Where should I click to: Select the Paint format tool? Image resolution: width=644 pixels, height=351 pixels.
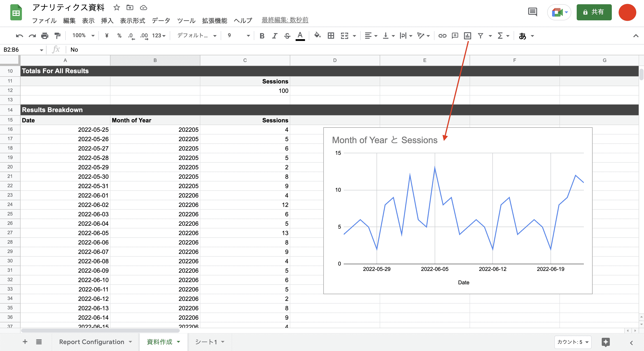(x=57, y=36)
